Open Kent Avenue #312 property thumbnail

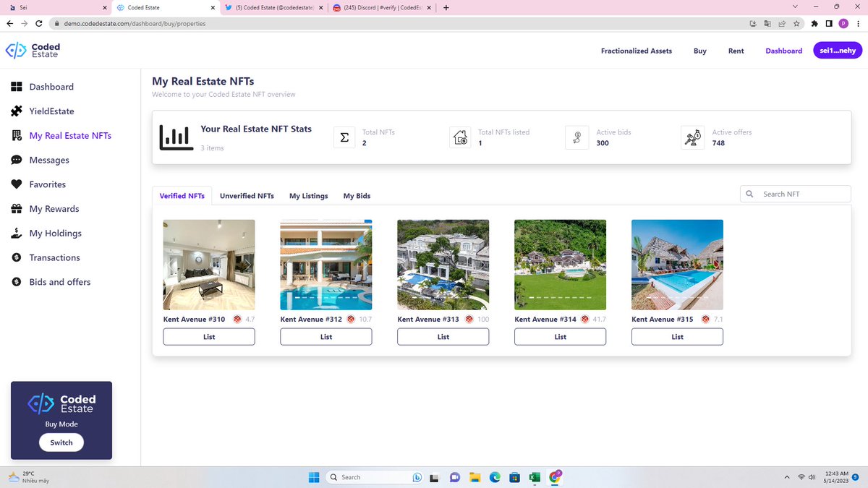(326, 265)
